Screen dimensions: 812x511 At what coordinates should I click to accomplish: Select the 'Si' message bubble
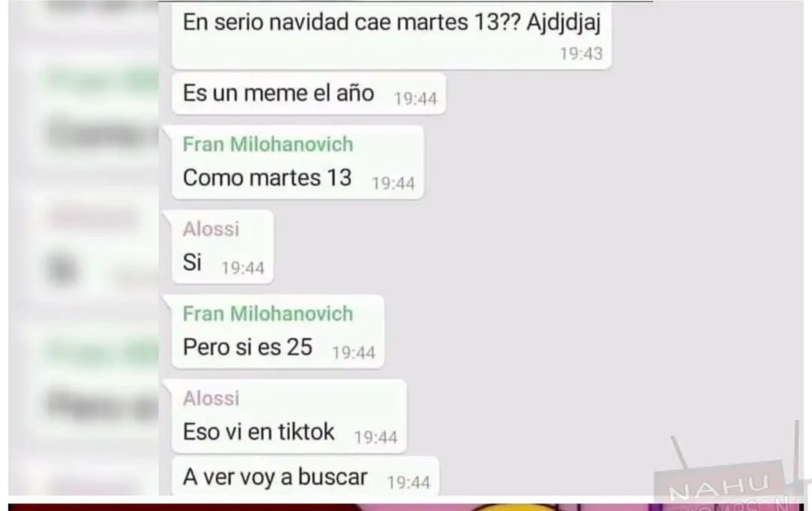(223, 247)
